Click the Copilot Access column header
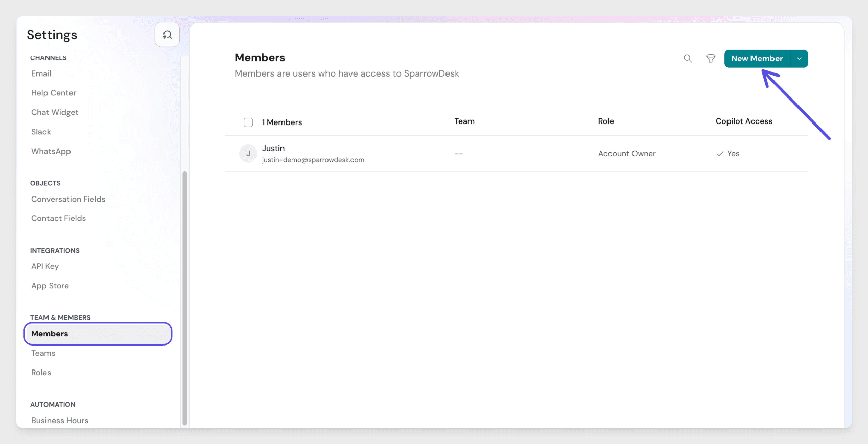The width and height of the screenshot is (868, 444). click(x=744, y=121)
